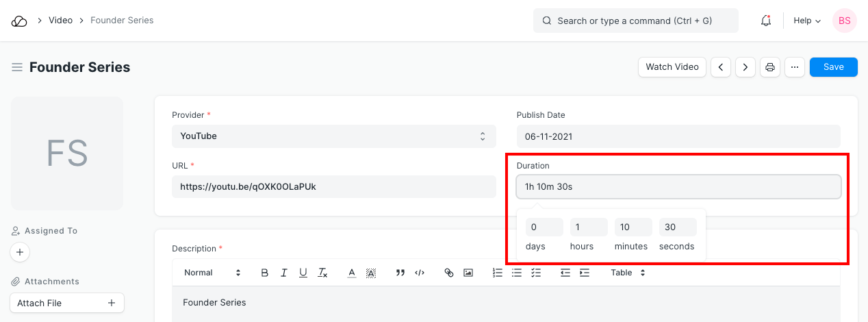The height and width of the screenshot is (322, 868).
Task: Click the hours field in duration picker
Action: coord(588,227)
